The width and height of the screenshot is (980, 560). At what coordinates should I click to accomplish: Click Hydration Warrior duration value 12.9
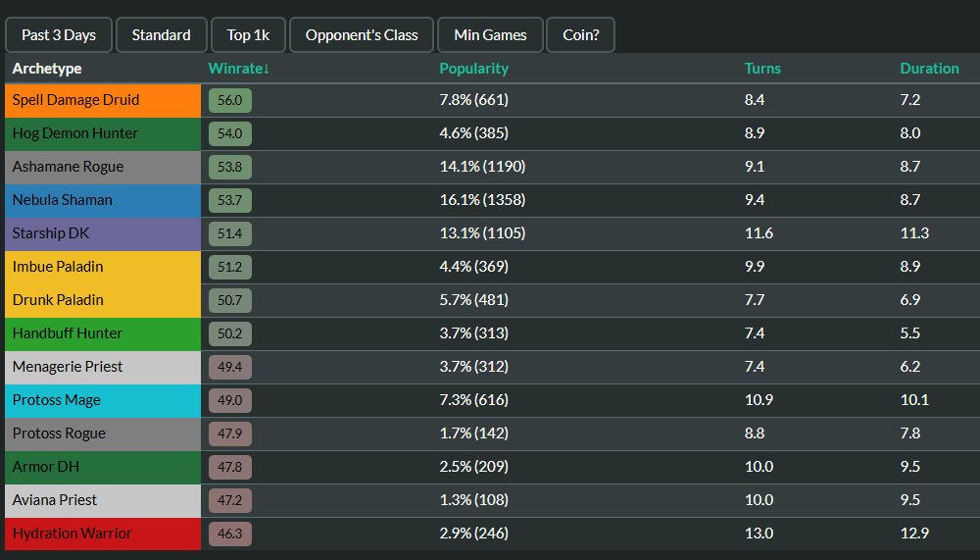[x=914, y=534]
